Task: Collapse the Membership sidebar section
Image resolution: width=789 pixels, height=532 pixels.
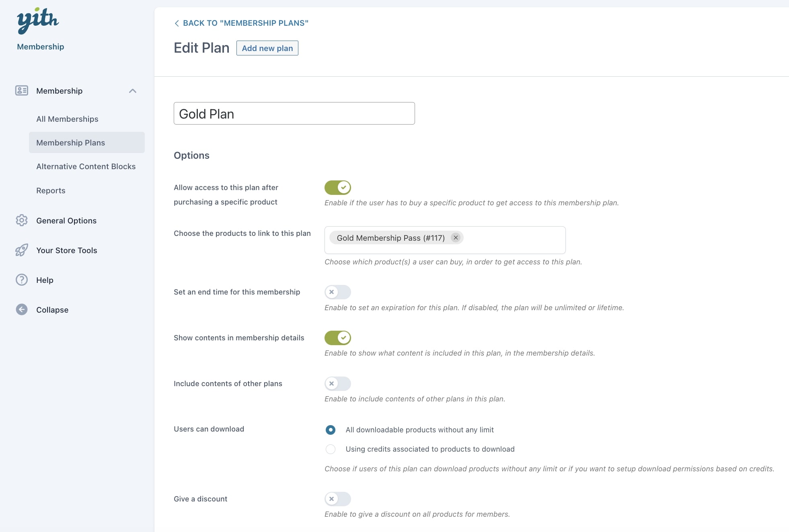Action: click(133, 91)
